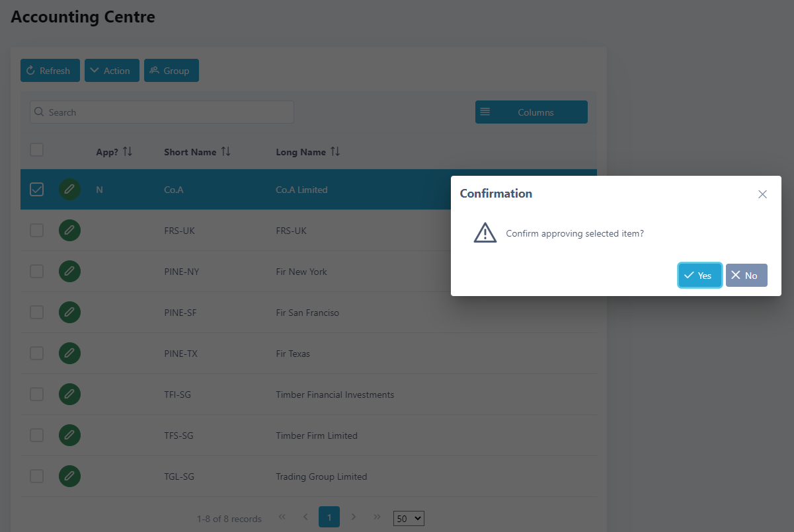Close the Confirmation dialog with X
Viewport: 794px width, 532px height.
pos(762,194)
